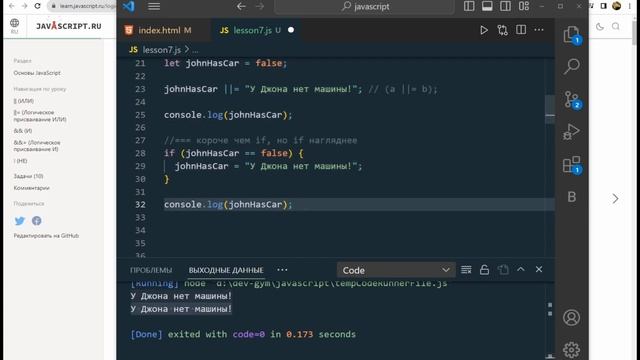Show more panel tabs via the ellipsis

[282, 270]
